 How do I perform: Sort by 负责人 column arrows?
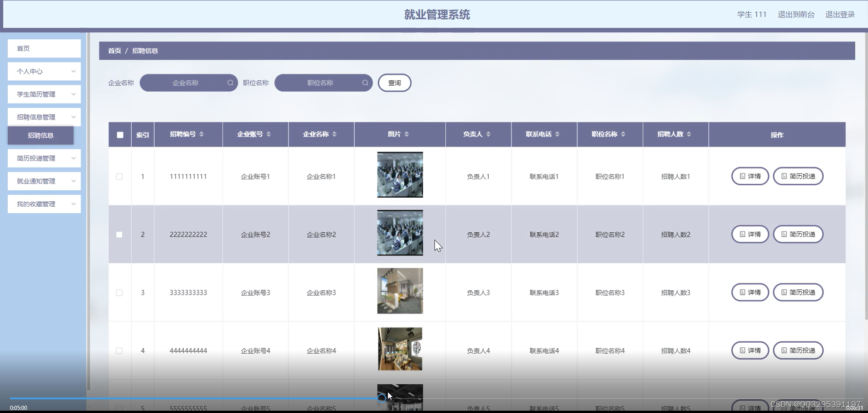coord(488,134)
